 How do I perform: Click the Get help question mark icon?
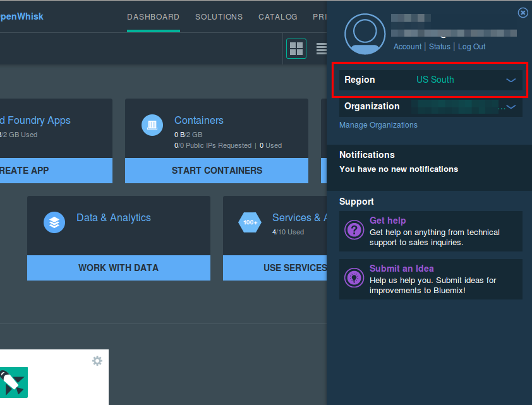pos(354,230)
